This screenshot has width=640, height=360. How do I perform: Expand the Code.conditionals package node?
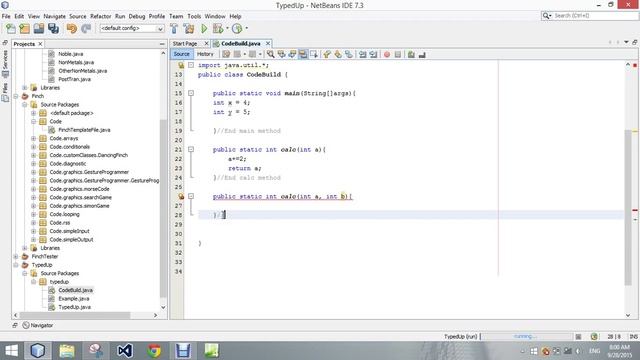tap(34, 147)
